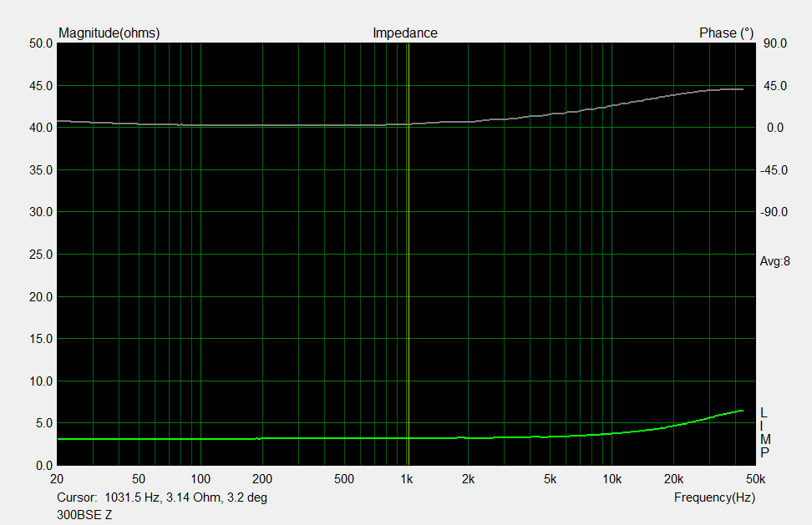This screenshot has height=525, width=812.
Task: Click the -90.0 phase axis value
Action: point(774,212)
